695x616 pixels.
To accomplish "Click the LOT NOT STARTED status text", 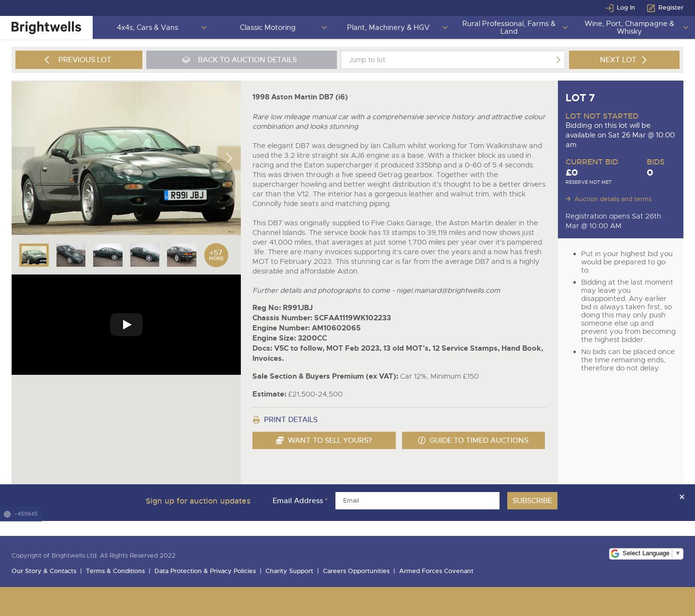I will (602, 116).
